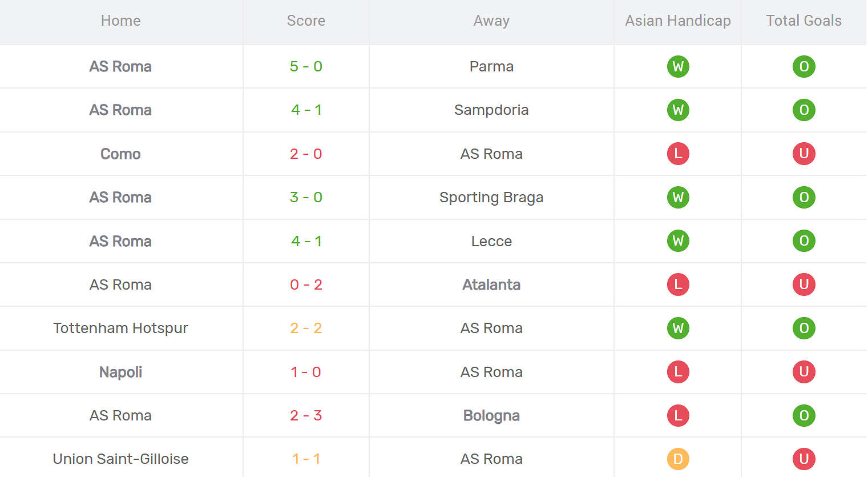
Task: Click the W badge in Tottenham Hotspur row
Action: (x=678, y=328)
